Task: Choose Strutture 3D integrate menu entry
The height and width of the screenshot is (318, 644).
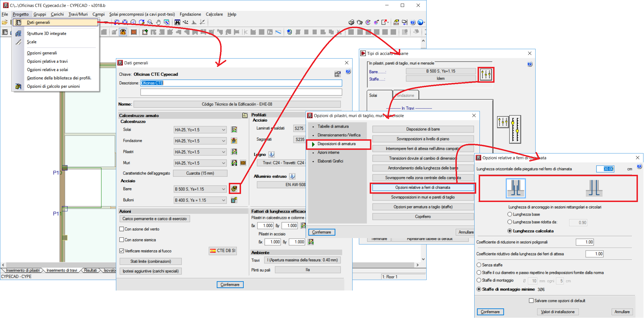Action: [47, 34]
